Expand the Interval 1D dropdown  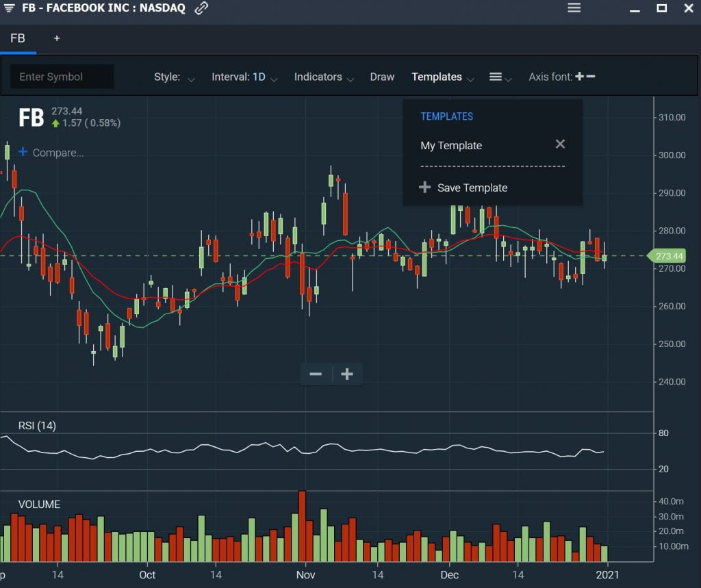click(244, 77)
